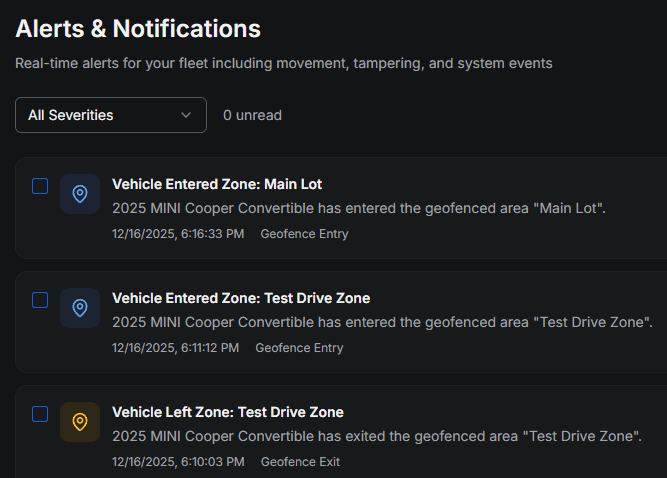Open the All Severities dropdown
Image resolution: width=667 pixels, height=478 pixels.
(110, 115)
